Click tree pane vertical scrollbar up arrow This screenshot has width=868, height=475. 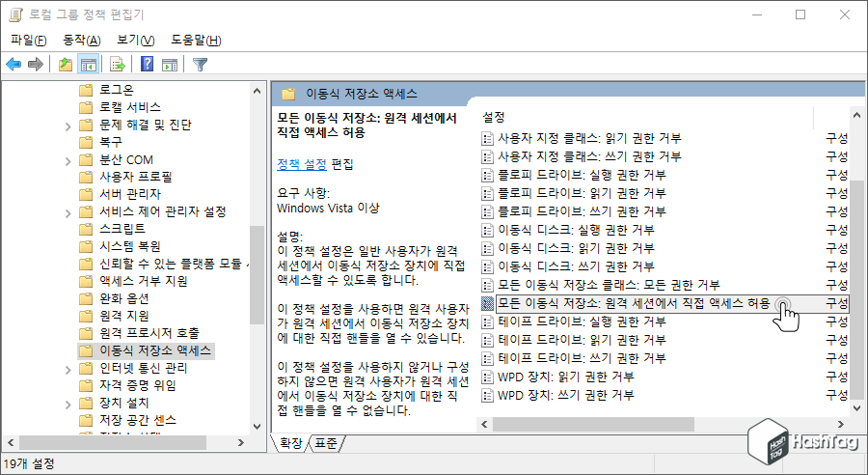pos(257,91)
